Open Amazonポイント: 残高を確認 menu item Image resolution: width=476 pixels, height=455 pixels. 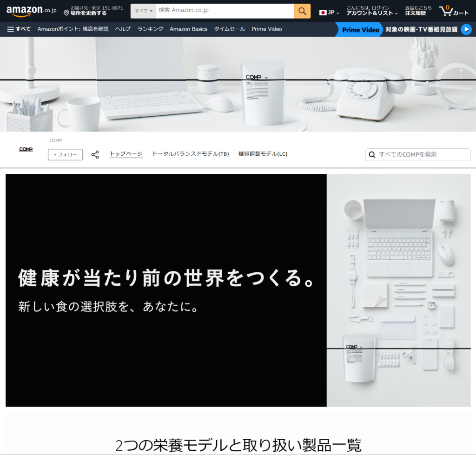73,29
